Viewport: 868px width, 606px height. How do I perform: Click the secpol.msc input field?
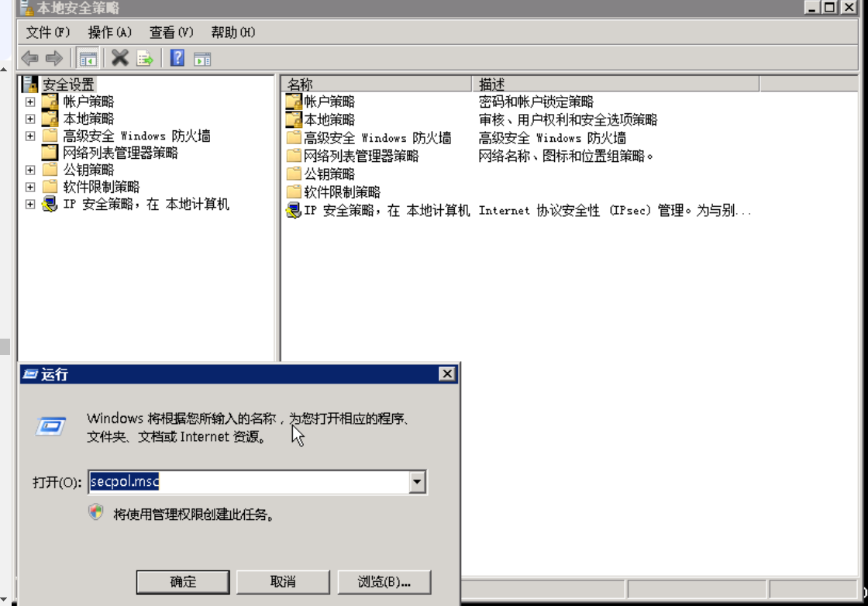[249, 482]
